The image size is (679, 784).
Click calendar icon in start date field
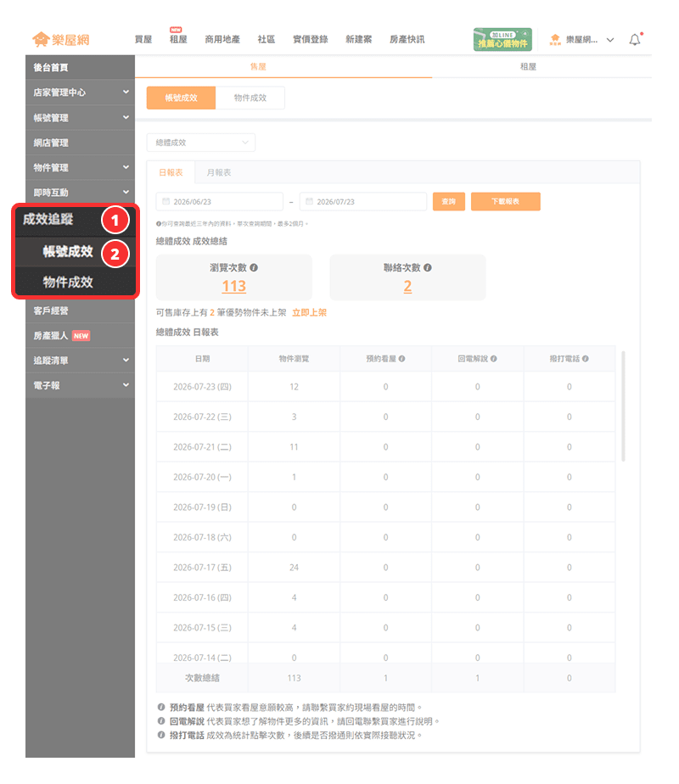[166, 201]
